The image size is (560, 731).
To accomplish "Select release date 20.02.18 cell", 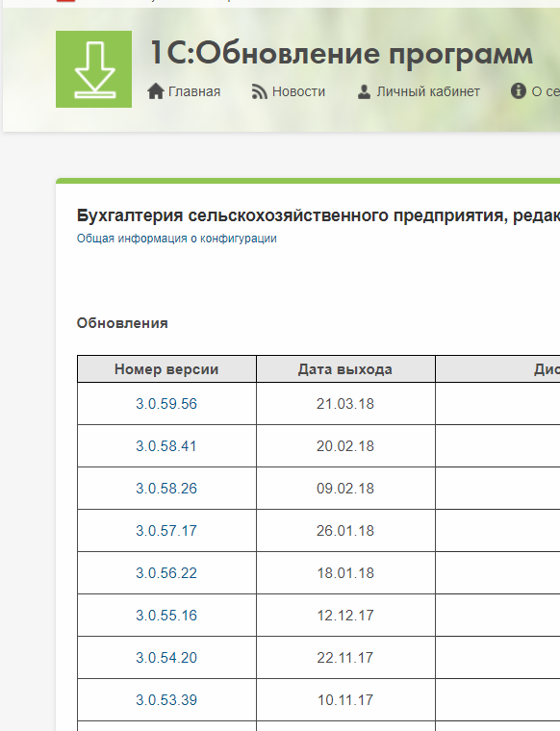I will 345,446.
